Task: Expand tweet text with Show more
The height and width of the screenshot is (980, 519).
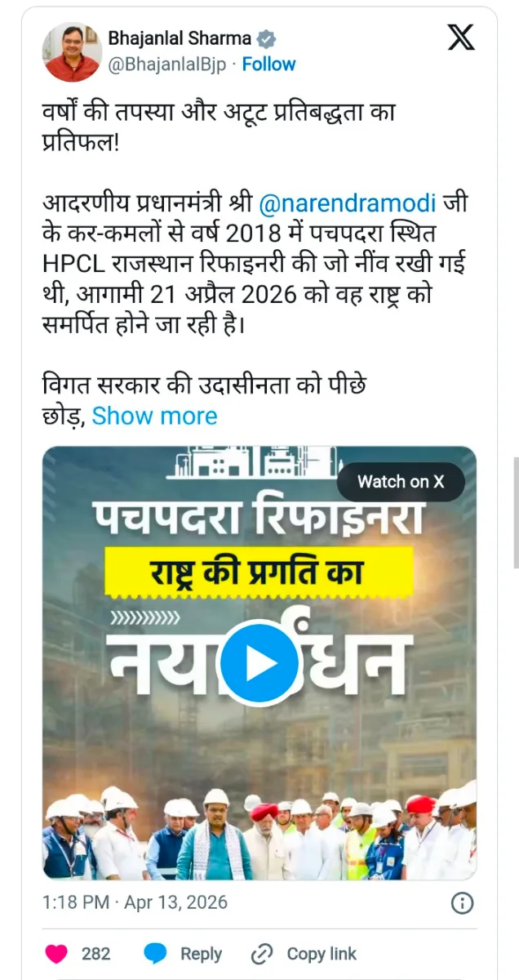Action: click(154, 416)
